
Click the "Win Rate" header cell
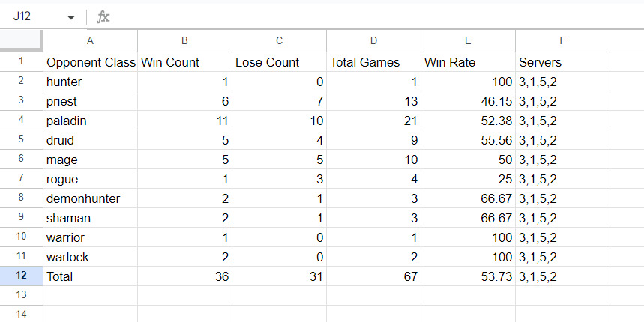point(468,62)
